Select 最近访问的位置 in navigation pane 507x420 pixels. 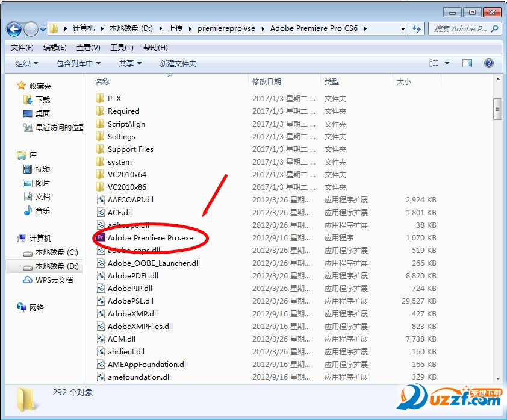pyautogui.click(x=53, y=128)
